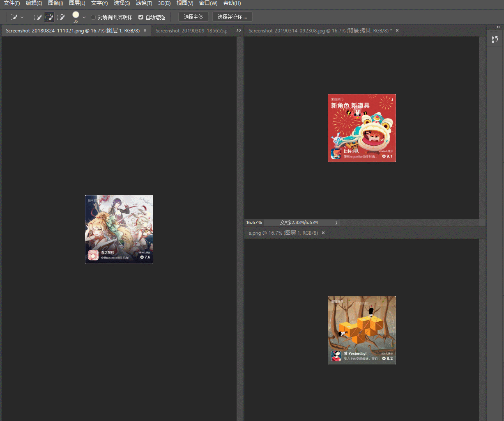Open the 图像(I) menu
504x421 pixels.
click(55, 3)
